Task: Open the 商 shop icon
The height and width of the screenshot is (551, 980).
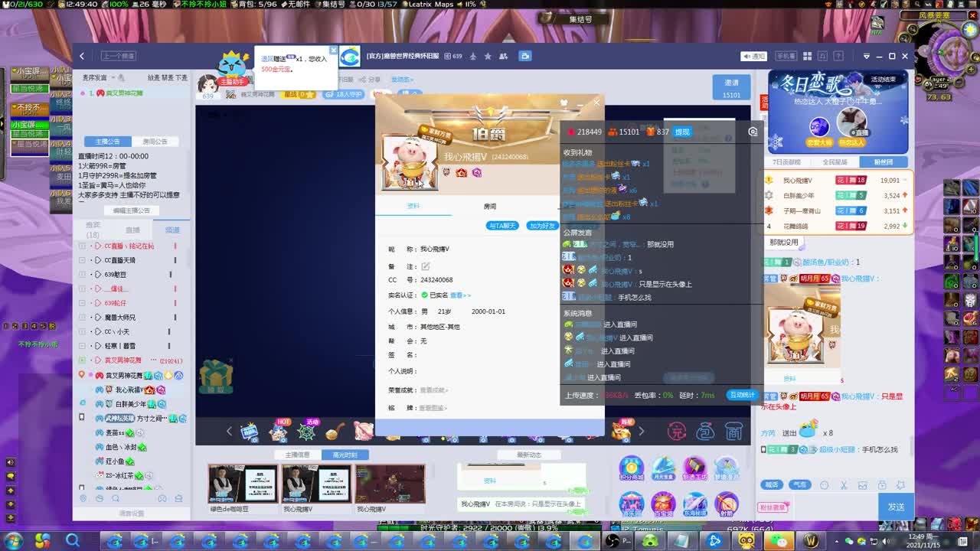Action: (x=734, y=432)
